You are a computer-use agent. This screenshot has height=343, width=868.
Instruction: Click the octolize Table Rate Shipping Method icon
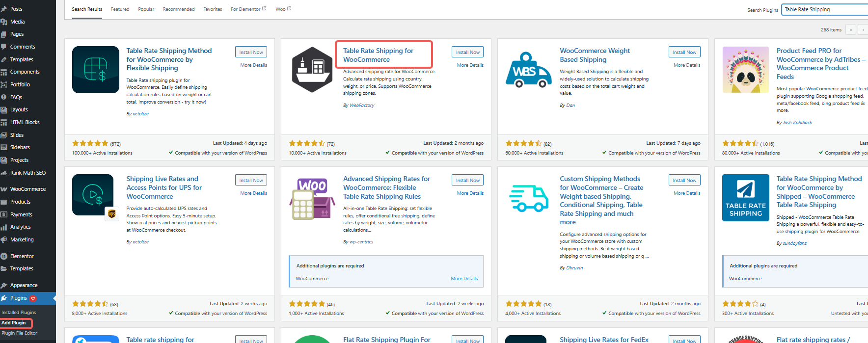point(95,70)
